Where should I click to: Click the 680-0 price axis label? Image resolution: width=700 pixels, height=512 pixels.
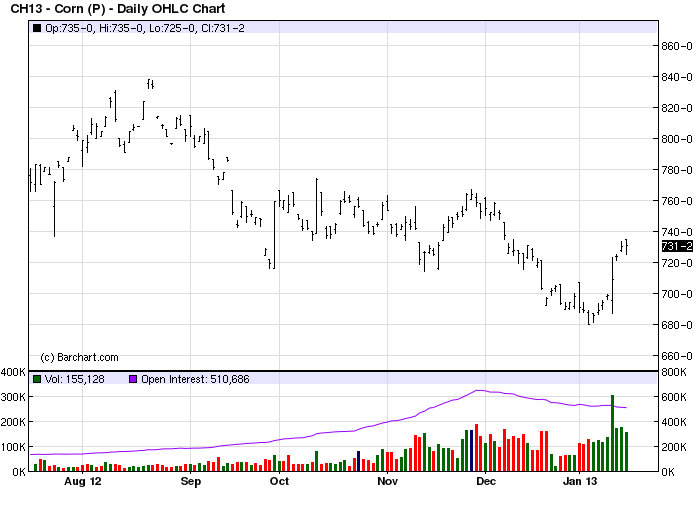[677, 325]
